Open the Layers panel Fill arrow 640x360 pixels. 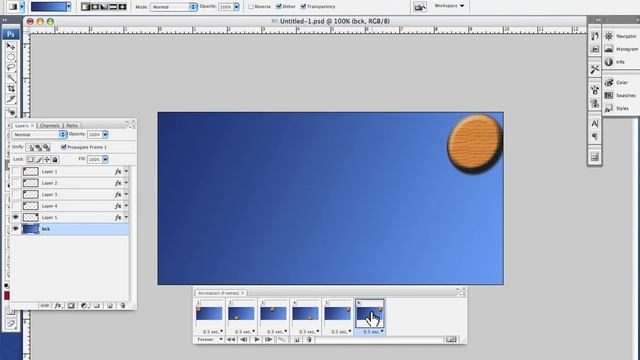(x=105, y=160)
